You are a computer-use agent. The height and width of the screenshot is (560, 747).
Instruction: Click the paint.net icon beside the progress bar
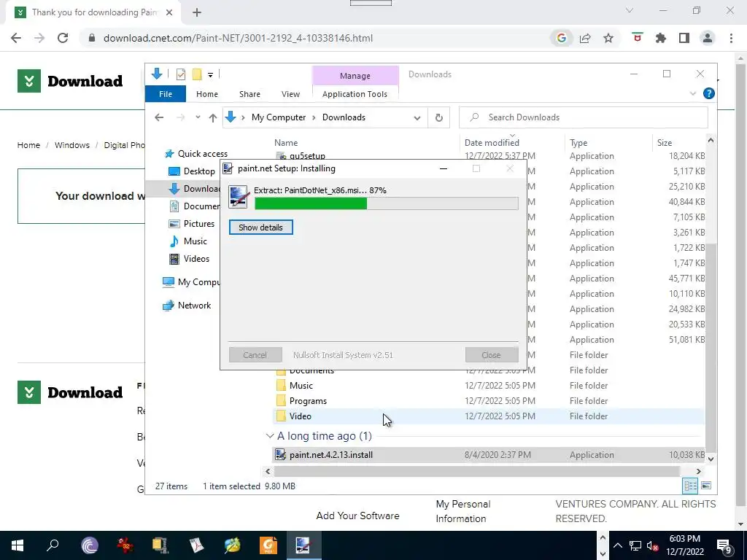pos(239,197)
